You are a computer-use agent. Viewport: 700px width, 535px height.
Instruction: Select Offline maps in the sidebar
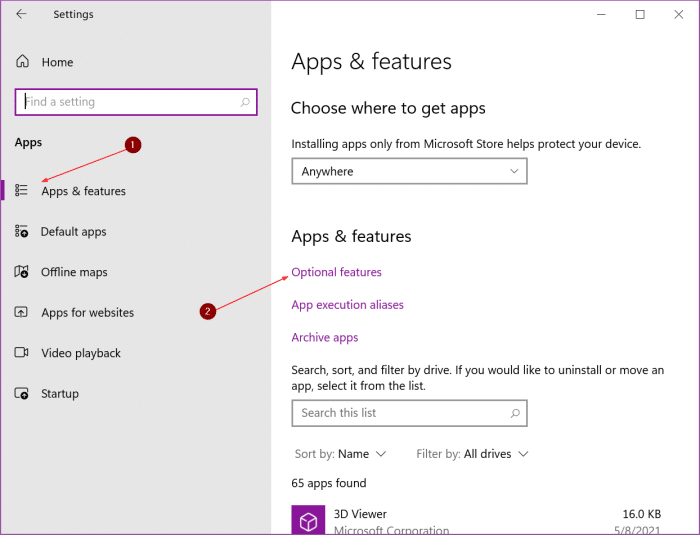[x=74, y=272]
